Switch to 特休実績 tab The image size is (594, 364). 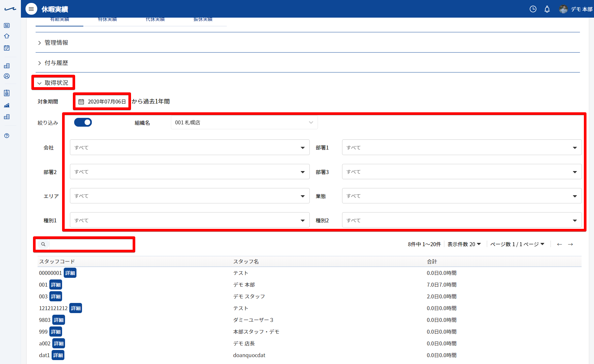point(107,20)
